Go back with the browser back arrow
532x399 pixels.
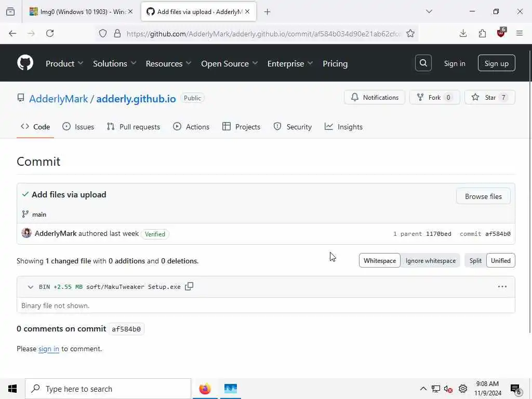coord(12,33)
